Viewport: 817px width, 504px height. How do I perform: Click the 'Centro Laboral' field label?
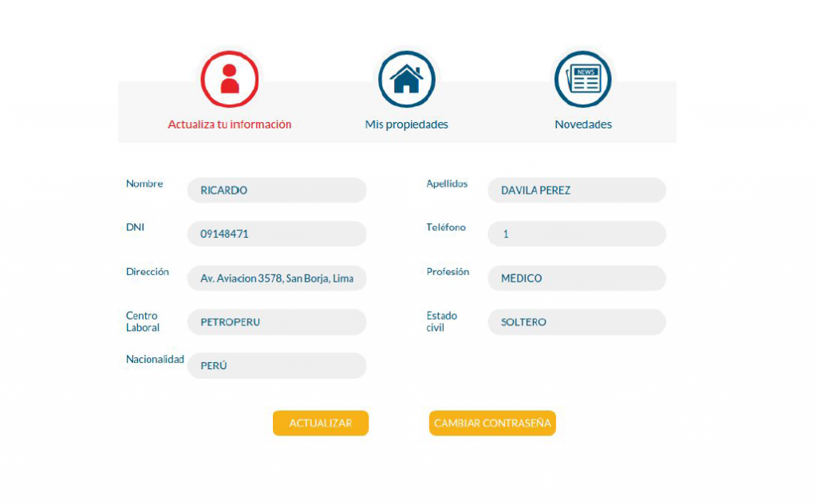[x=143, y=321]
